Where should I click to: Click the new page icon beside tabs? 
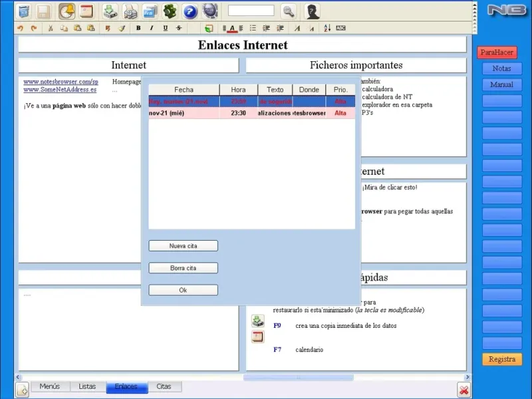(23, 390)
